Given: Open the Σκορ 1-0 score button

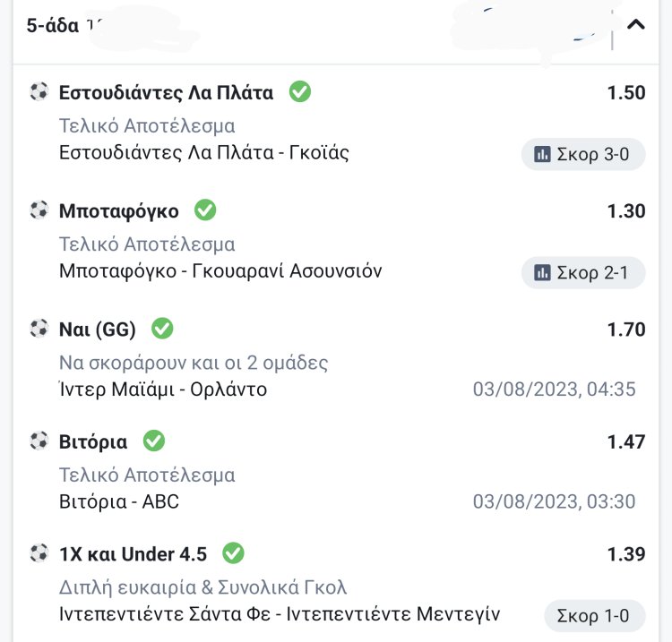Looking at the screenshot, I should (594, 616).
